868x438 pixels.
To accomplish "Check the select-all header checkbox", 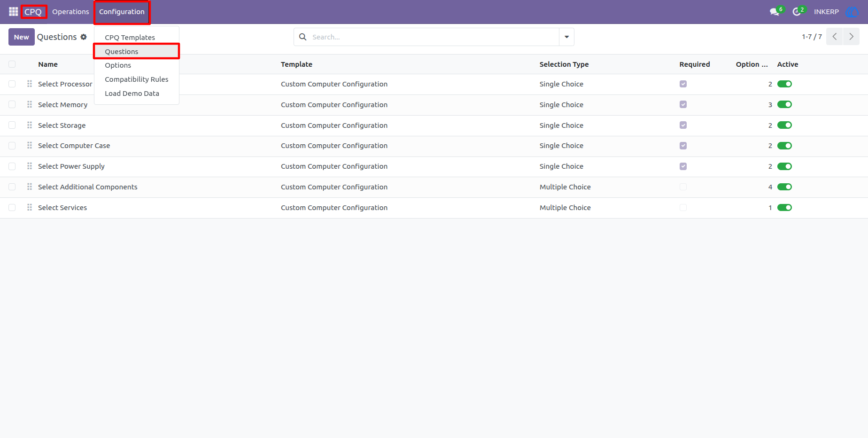I will (12, 64).
